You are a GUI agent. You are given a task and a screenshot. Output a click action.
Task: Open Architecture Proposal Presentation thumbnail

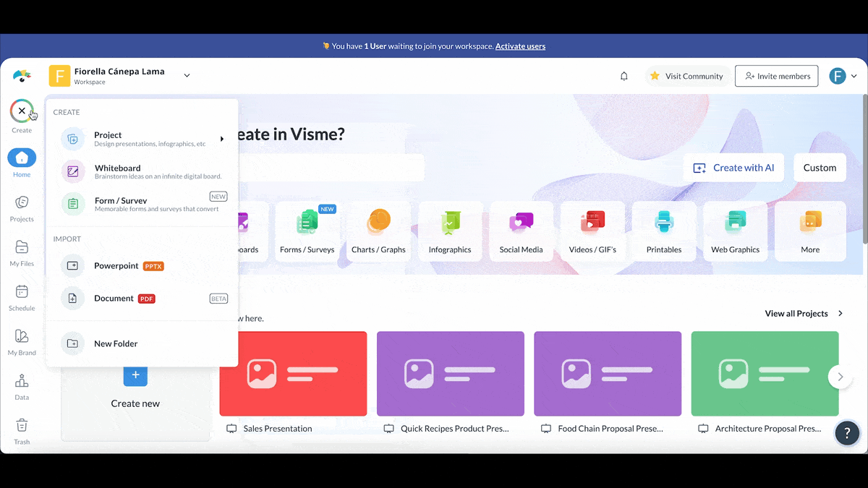coord(765,374)
